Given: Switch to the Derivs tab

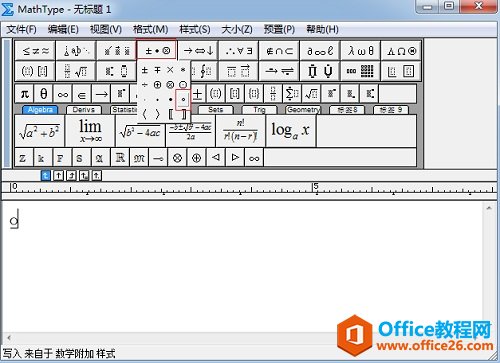Looking at the screenshot, I should coord(84,110).
